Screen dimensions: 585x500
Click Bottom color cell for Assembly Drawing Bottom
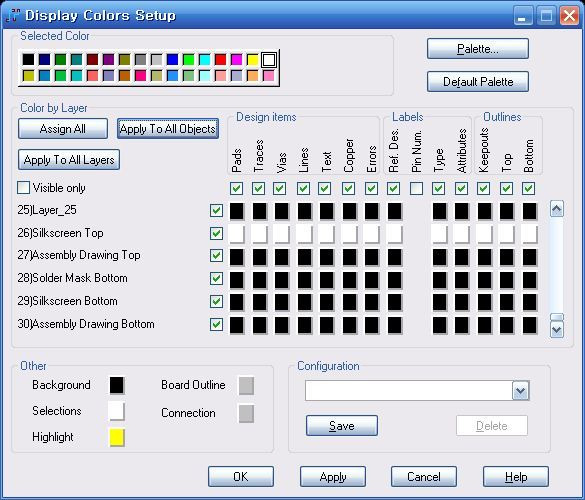coord(529,325)
